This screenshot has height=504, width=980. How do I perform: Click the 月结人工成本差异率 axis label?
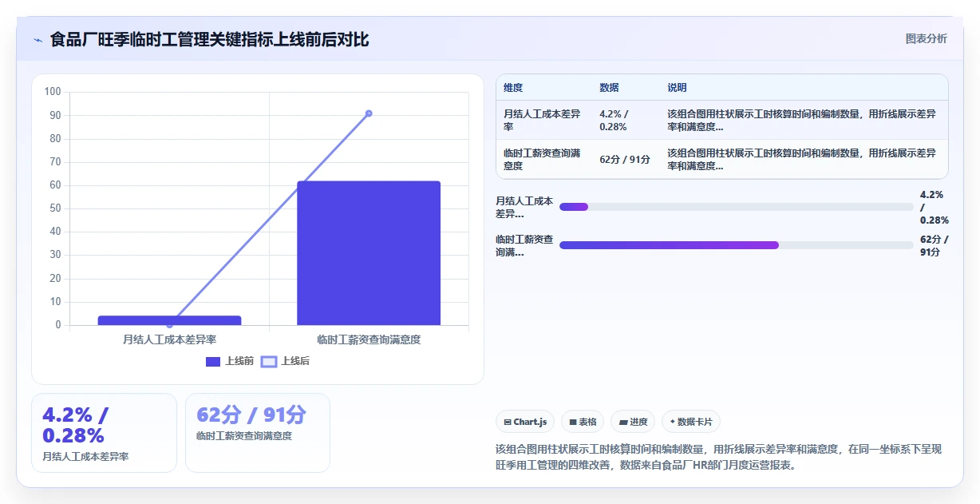point(169,339)
